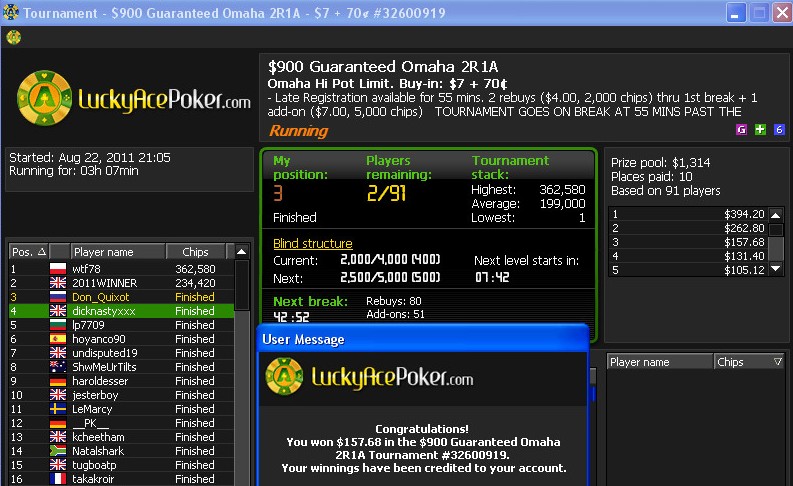The image size is (793, 486).
Task: Click the 2nd place $262.80 prize row
Action: click(x=689, y=228)
